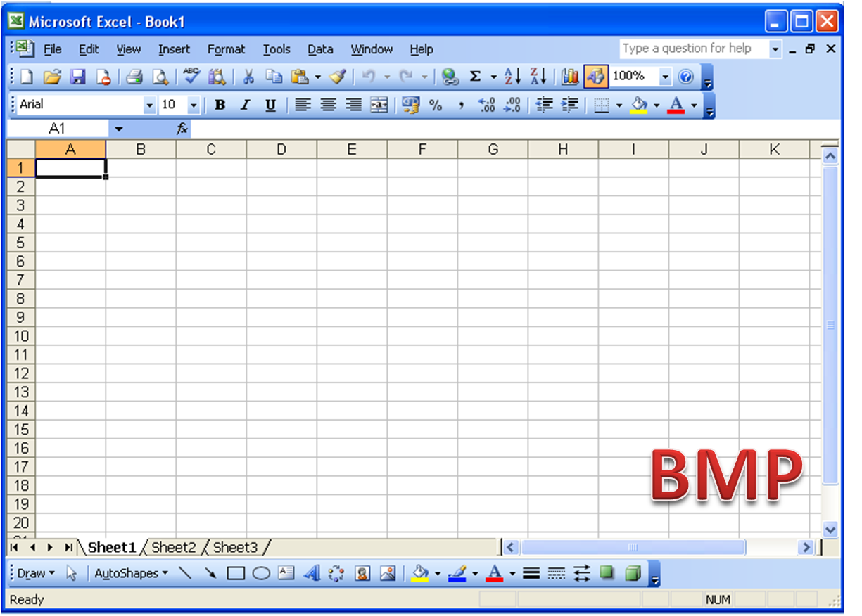Activate the Format Painter brush
Image resolution: width=862 pixels, height=616 pixels.
coord(338,77)
